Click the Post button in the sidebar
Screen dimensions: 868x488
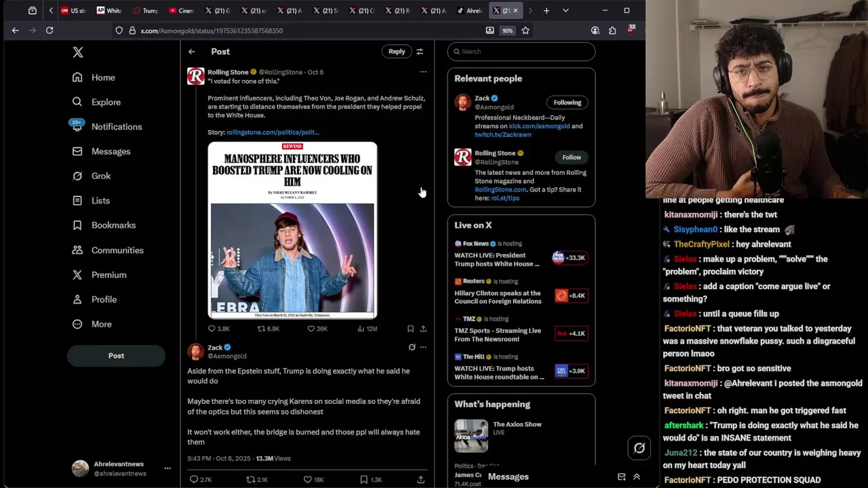click(116, 355)
